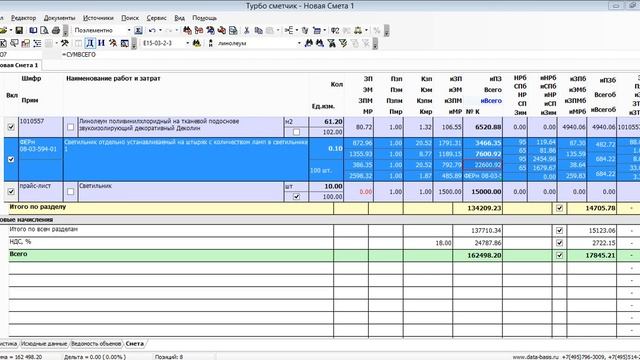This screenshot has width=640, height=360.
Task: Open the Вид menu
Action: click(180, 18)
